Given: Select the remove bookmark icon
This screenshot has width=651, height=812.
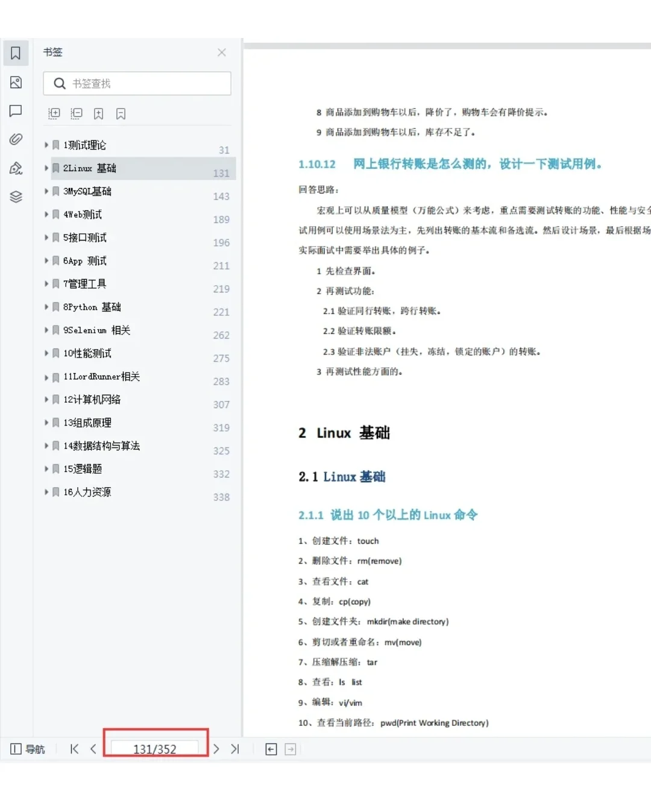Looking at the screenshot, I should click(x=121, y=113).
